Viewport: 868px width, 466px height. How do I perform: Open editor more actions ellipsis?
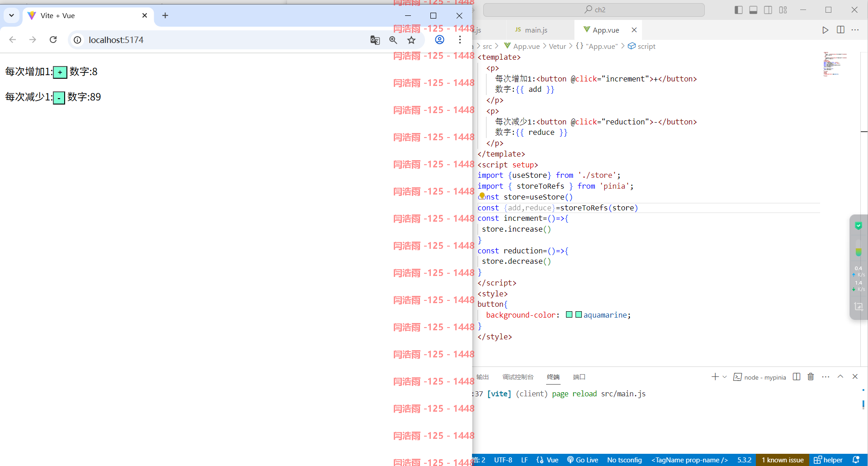[855, 30]
